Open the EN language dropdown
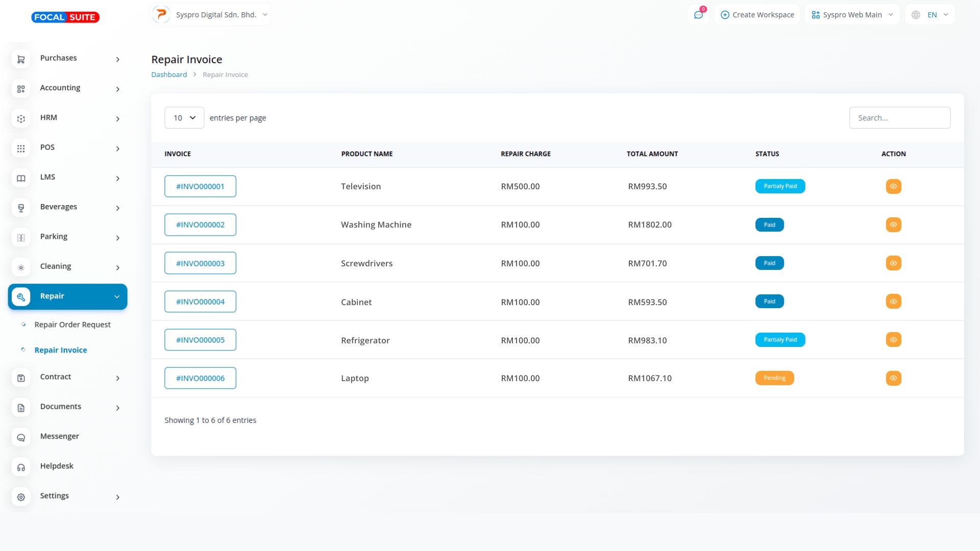The height and width of the screenshot is (551, 980). tap(930, 15)
